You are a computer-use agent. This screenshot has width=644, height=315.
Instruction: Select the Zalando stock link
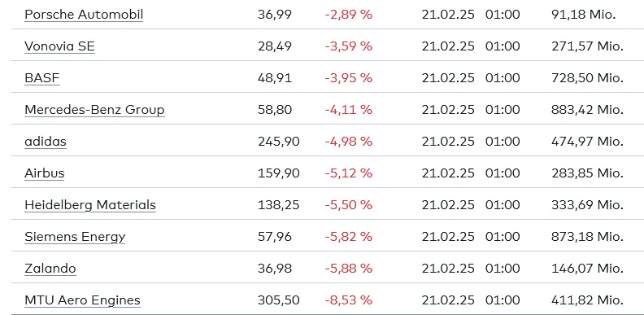tap(50, 269)
